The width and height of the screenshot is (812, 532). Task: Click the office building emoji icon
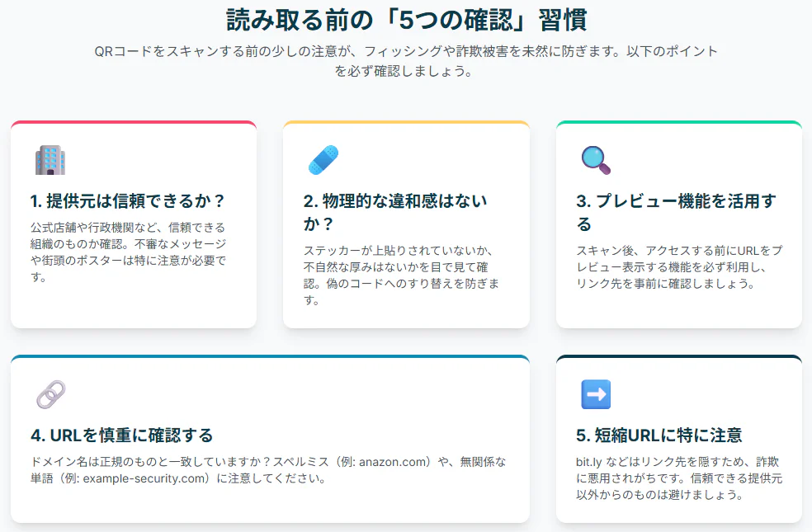pyautogui.click(x=50, y=160)
